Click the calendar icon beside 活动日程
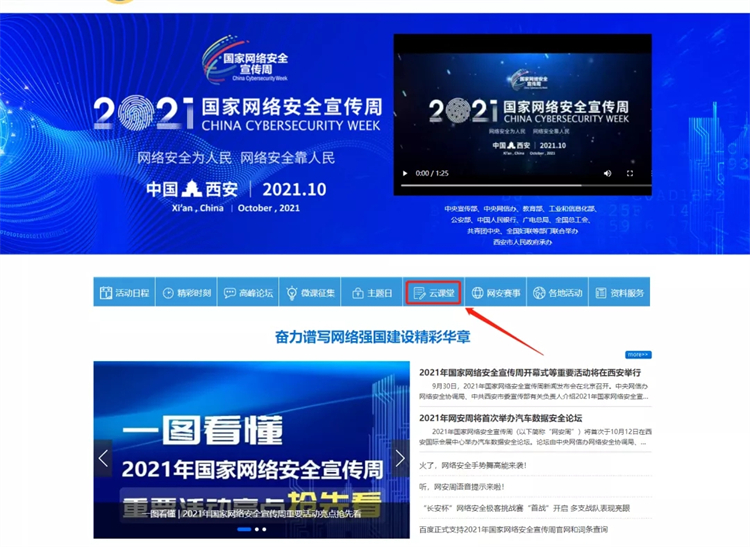Screen dimensions: 750x547 coord(106,293)
